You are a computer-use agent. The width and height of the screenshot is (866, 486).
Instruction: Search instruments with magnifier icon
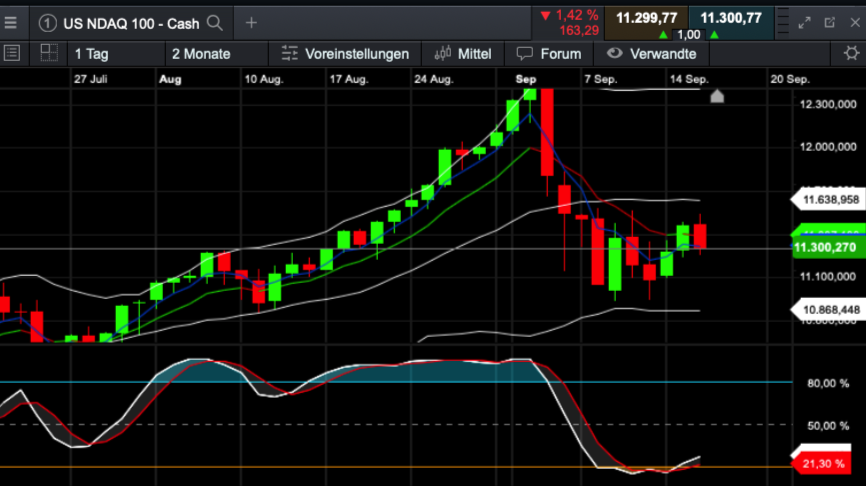point(215,23)
